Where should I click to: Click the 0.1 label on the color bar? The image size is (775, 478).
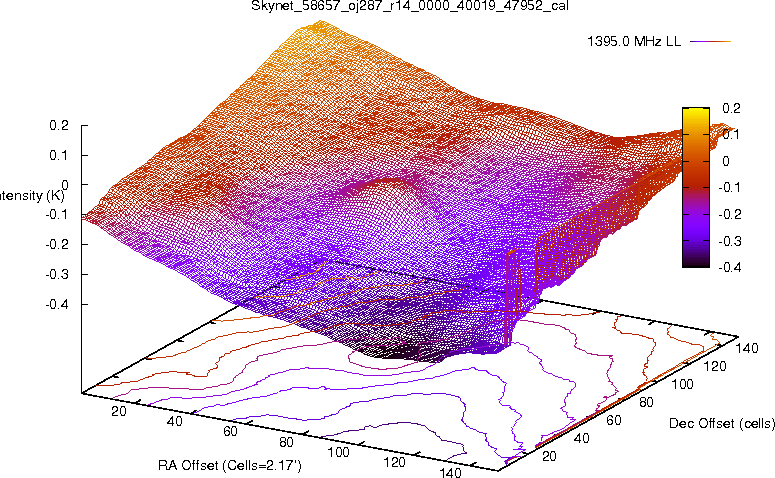tap(731, 134)
